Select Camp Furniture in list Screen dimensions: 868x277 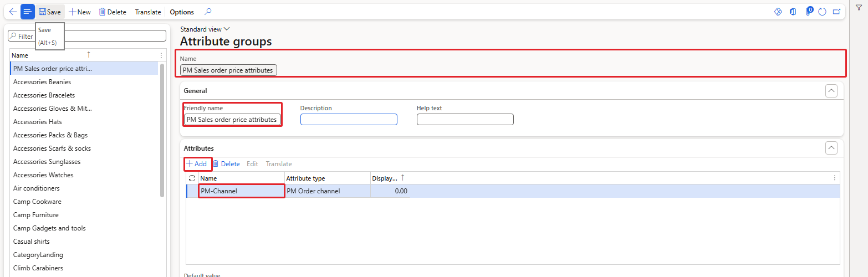point(84,215)
